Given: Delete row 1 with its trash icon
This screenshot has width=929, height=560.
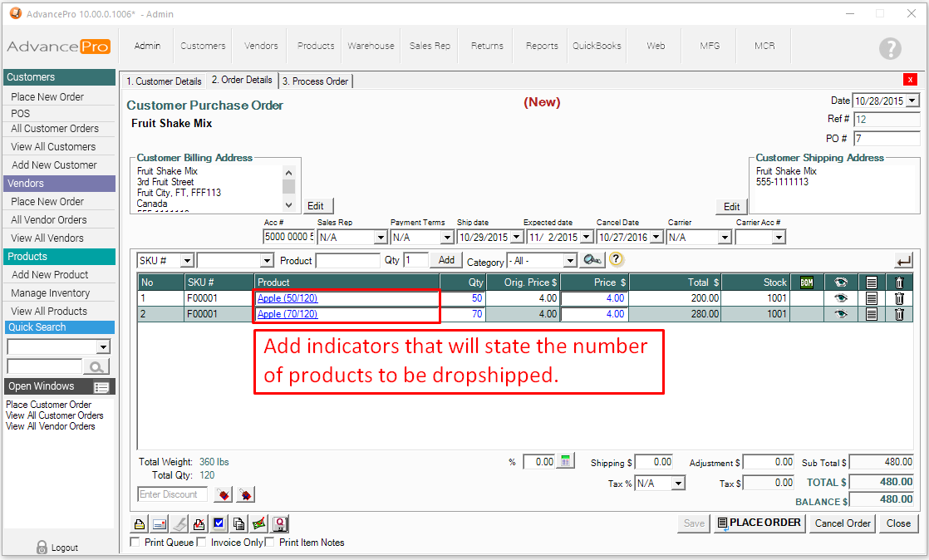Looking at the screenshot, I should pyautogui.click(x=899, y=298).
